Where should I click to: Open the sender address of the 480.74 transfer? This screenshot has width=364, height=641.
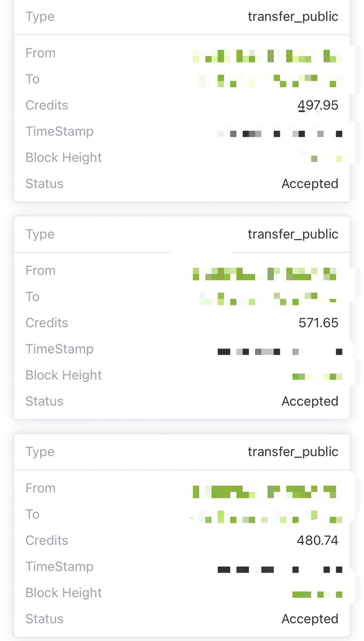pyautogui.click(x=265, y=491)
